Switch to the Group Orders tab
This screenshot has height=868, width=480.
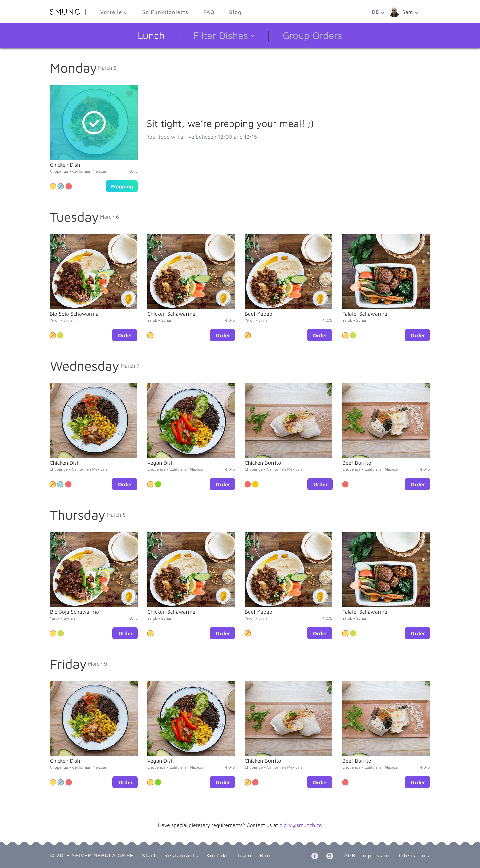click(x=312, y=36)
